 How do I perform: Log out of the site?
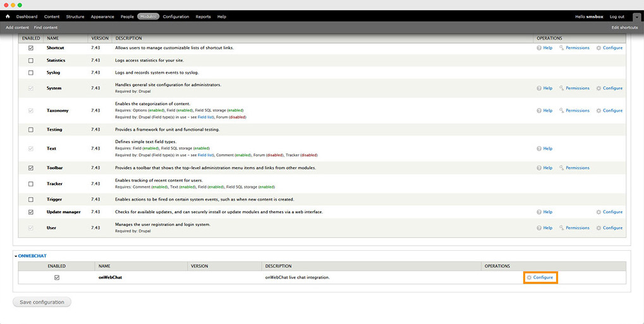(x=617, y=17)
